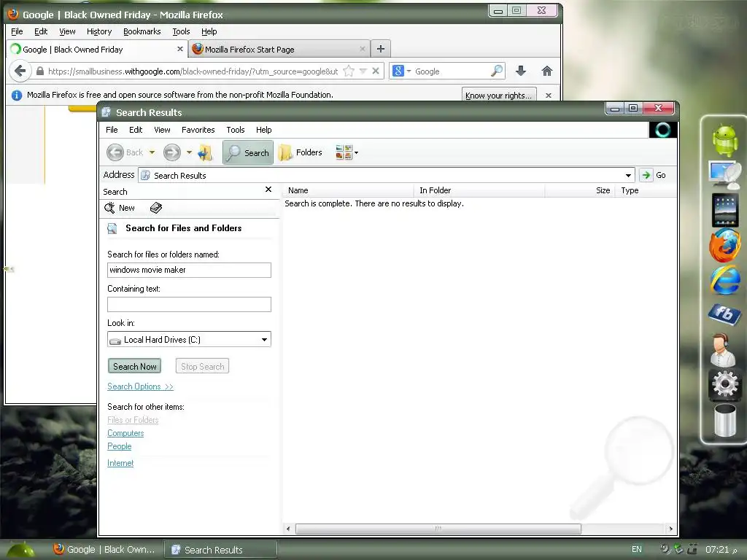Open Tools menu in Search Results window
Screen dimensions: 747x560
[236, 130]
